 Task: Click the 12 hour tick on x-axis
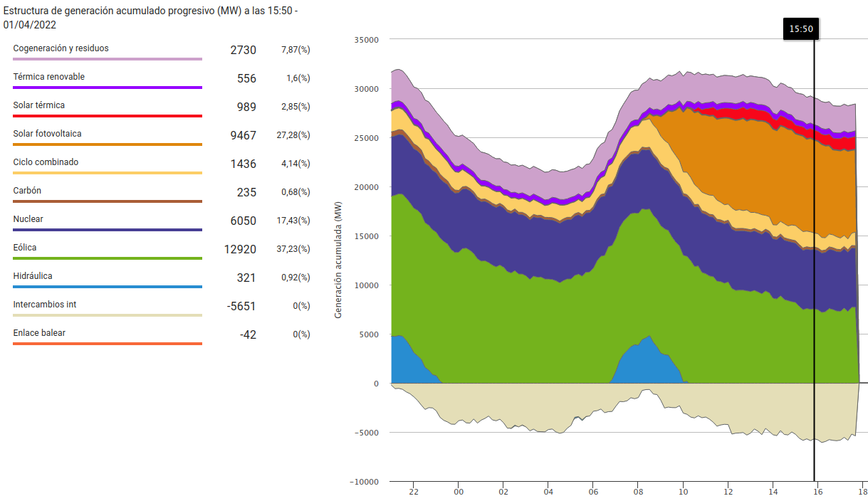[728, 491]
